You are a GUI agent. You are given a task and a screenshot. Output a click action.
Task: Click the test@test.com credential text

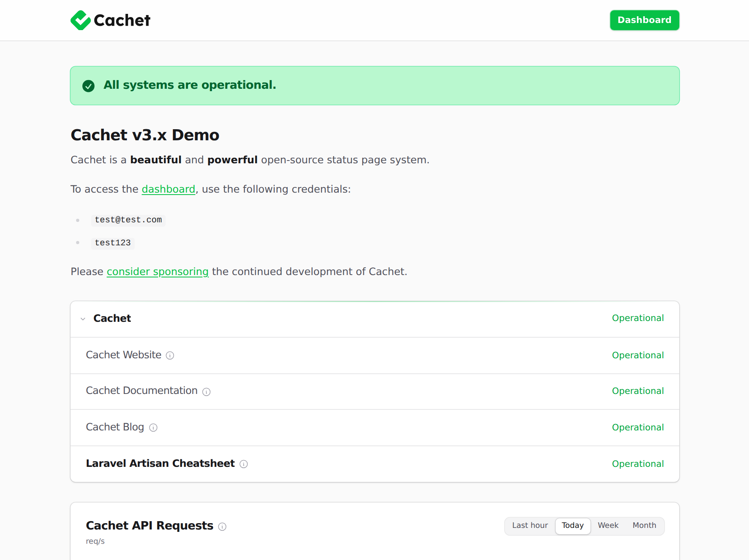coord(128,220)
